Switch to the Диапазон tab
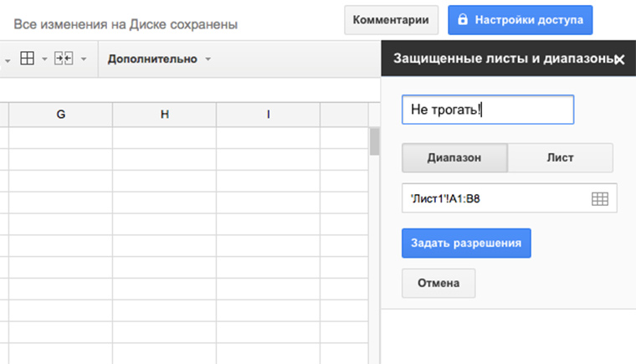The height and width of the screenshot is (364, 636). tap(454, 157)
